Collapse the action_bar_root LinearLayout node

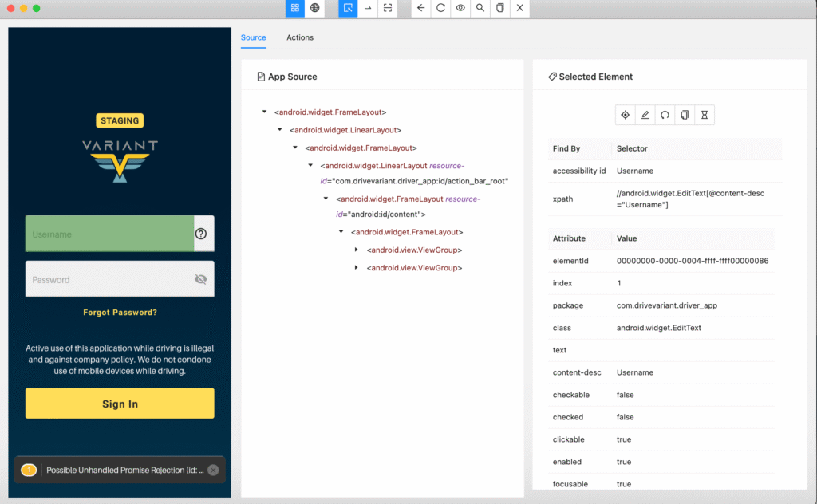[x=311, y=166]
